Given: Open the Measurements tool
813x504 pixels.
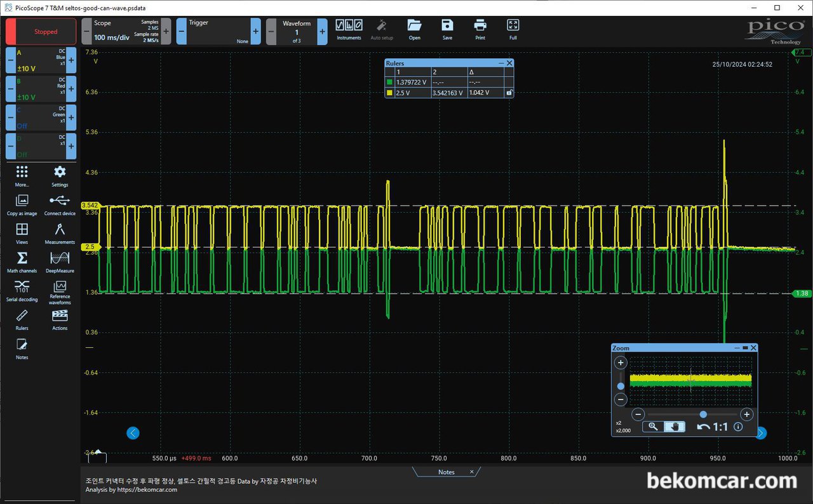Looking at the screenshot, I should pyautogui.click(x=60, y=234).
